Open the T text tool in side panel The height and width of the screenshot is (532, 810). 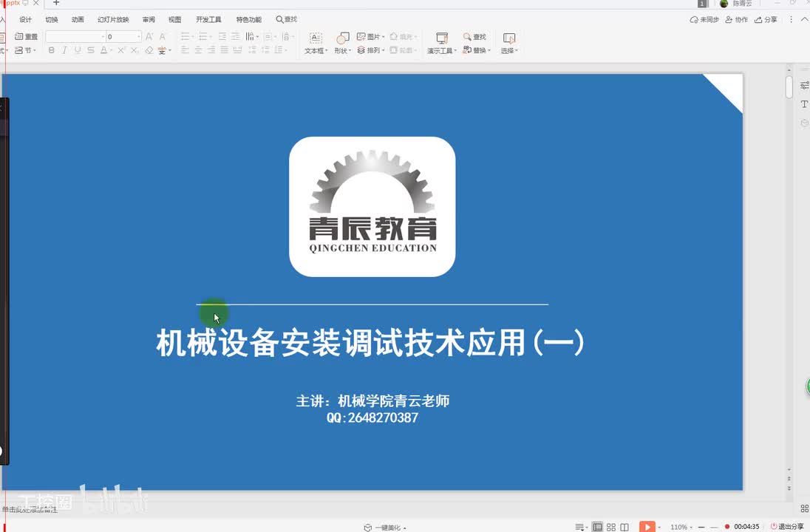point(804,104)
